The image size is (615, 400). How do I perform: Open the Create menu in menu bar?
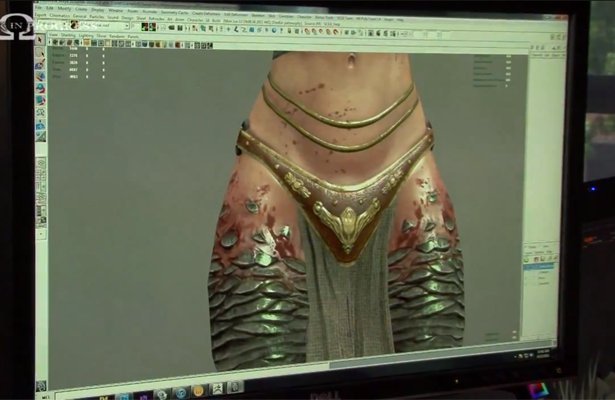coord(81,9)
